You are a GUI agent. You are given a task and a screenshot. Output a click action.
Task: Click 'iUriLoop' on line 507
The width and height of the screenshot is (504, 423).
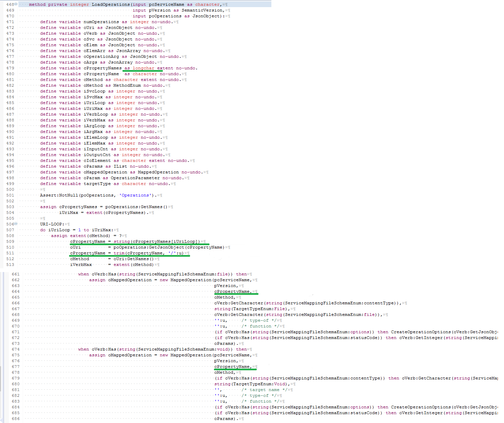[59, 230]
